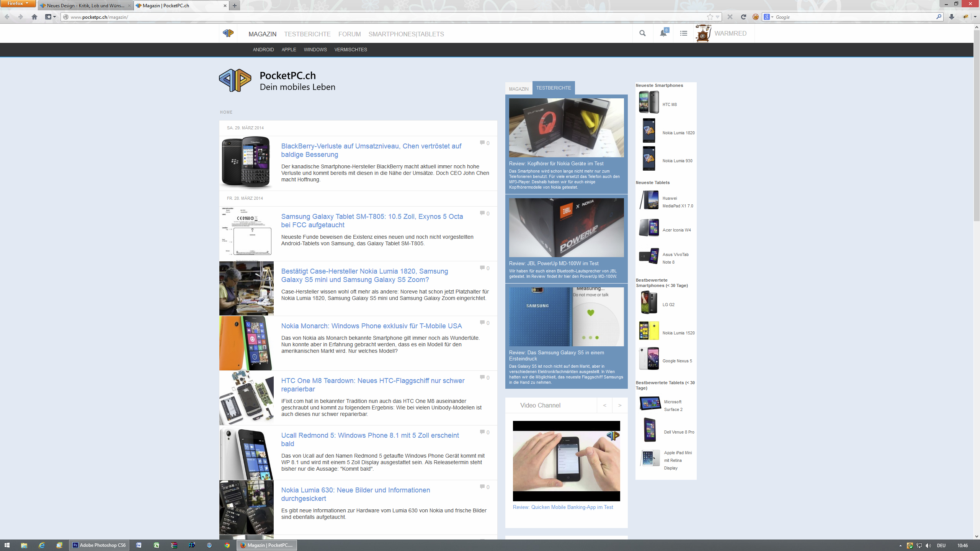This screenshot has width=980, height=551.
Task: Open Review: Quicken Mobile Banking-App link
Action: pyautogui.click(x=563, y=507)
